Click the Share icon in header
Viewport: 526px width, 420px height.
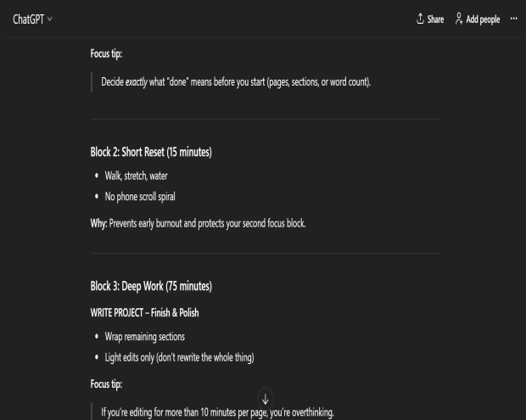pyautogui.click(x=421, y=20)
